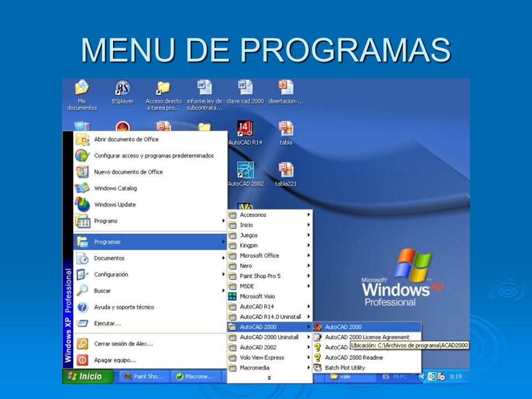Open the Nero program folder
Image resolution: width=532 pixels, height=399 pixels.
click(x=270, y=266)
